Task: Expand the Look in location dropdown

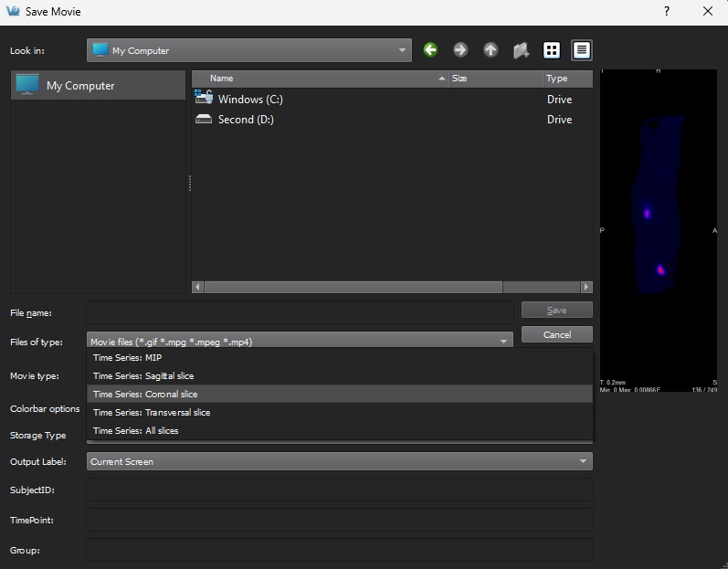Action: pyautogui.click(x=248, y=50)
